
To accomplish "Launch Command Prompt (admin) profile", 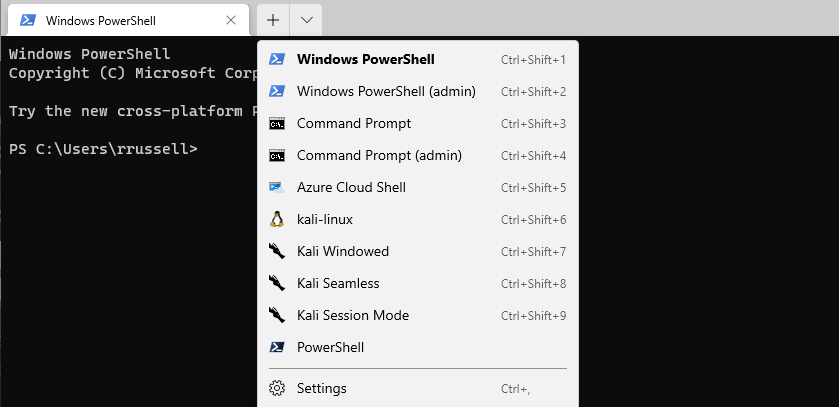I will click(418, 156).
